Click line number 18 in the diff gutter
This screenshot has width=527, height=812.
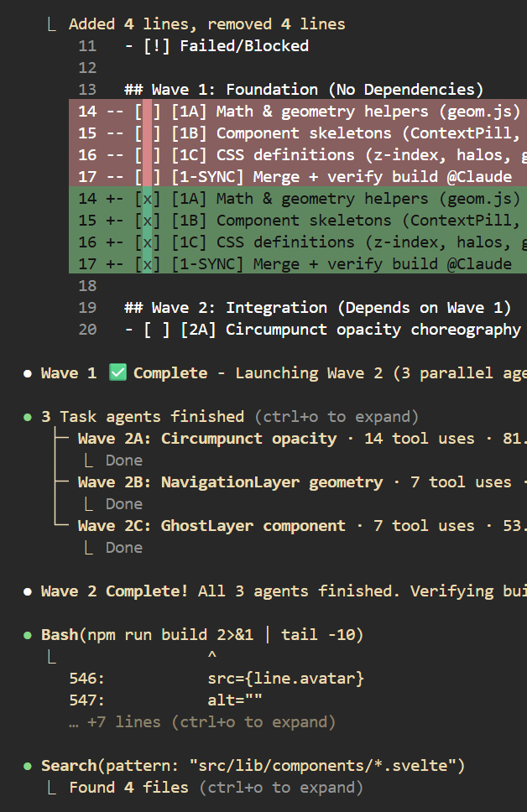coord(87,286)
